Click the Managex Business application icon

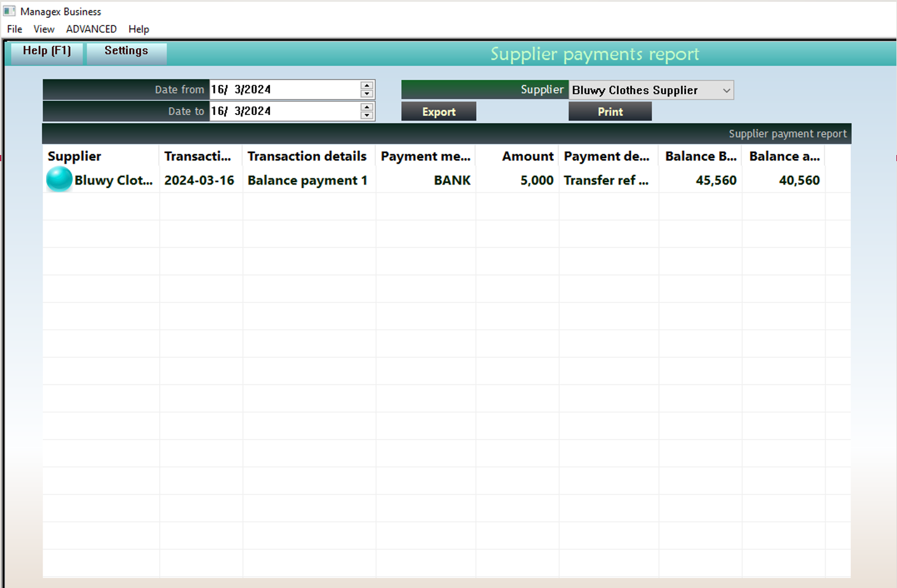tap(9, 11)
